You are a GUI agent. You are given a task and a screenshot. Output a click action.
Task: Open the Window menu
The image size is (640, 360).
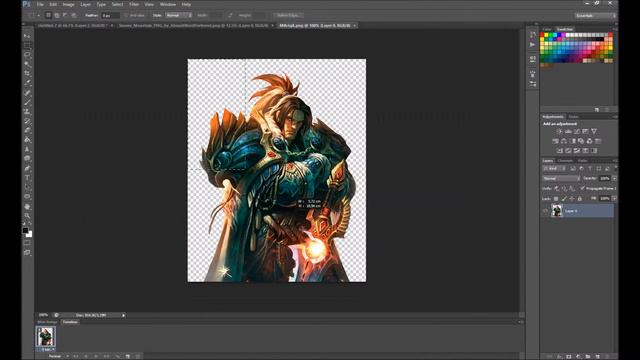[168, 4]
